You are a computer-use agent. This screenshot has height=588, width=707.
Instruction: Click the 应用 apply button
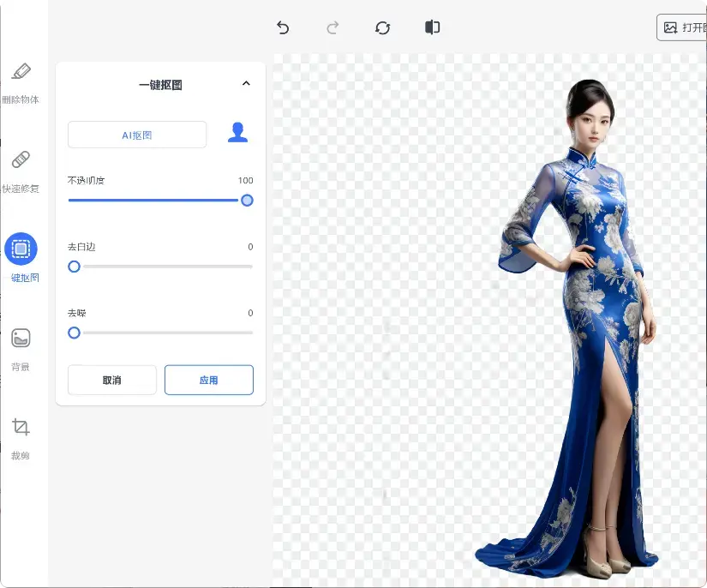209,380
